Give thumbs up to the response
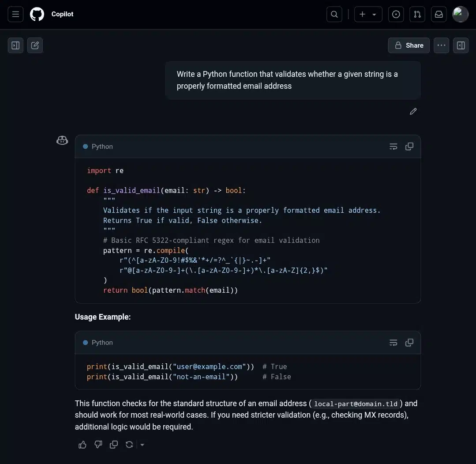 coord(82,445)
